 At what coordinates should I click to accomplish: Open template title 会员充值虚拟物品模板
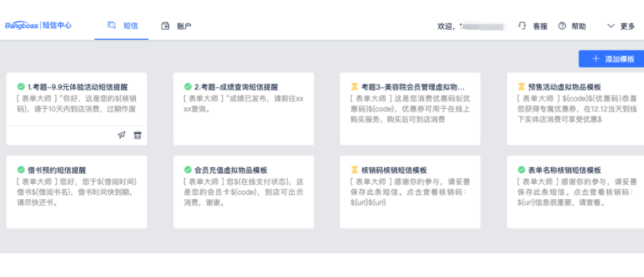231,170
